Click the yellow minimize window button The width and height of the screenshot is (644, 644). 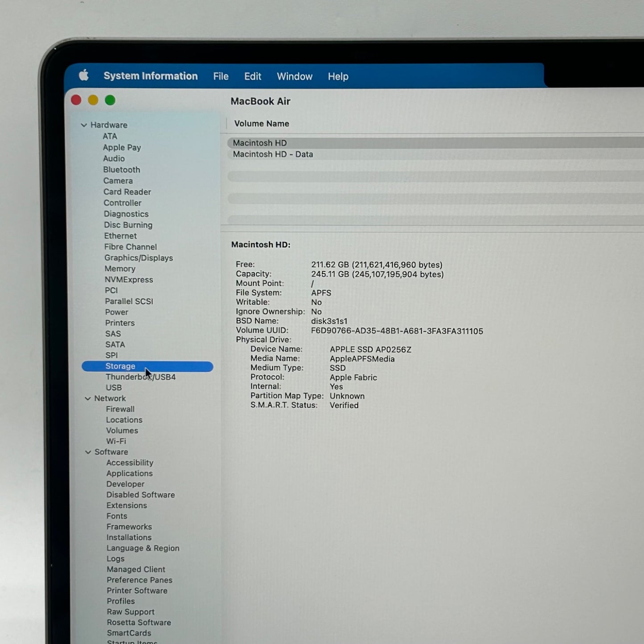tap(93, 100)
